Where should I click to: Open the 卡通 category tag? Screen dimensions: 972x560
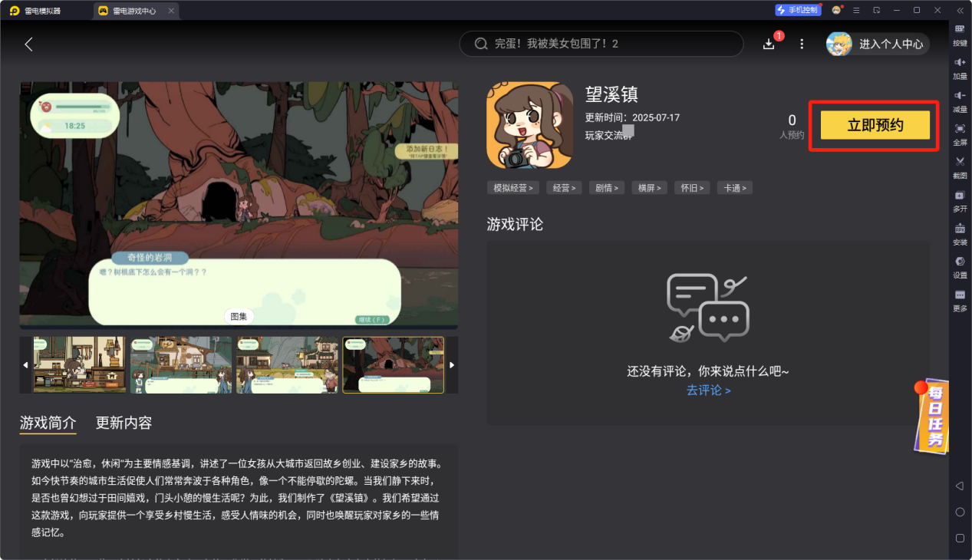pos(735,187)
